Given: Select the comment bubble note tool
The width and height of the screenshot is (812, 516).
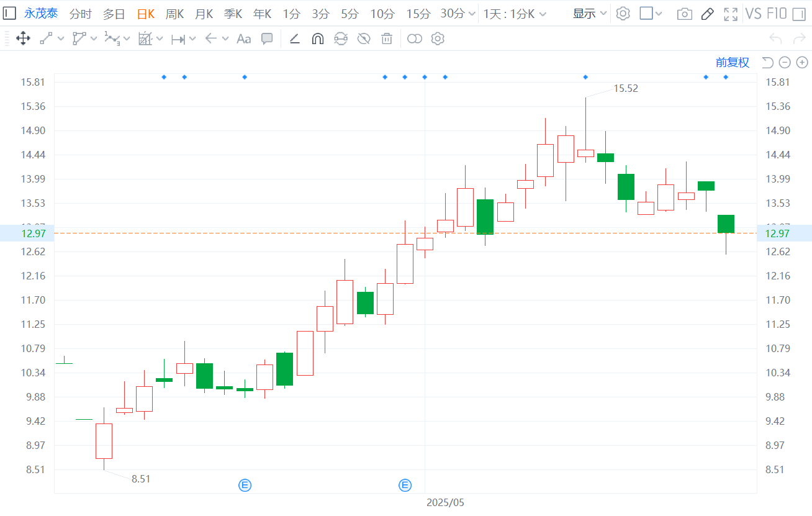Looking at the screenshot, I should click(267, 38).
